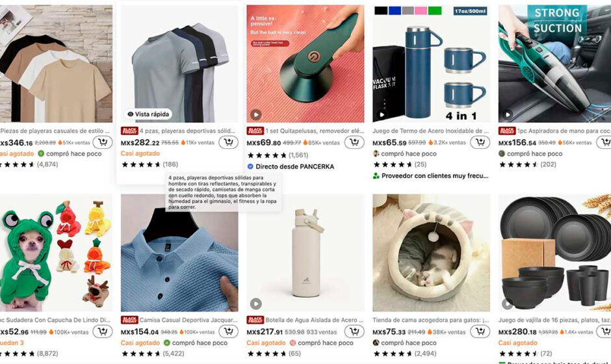Add insulated water bottle MX$217.91 to cart
The width and height of the screenshot is (611, 364).
pos(354,331)
